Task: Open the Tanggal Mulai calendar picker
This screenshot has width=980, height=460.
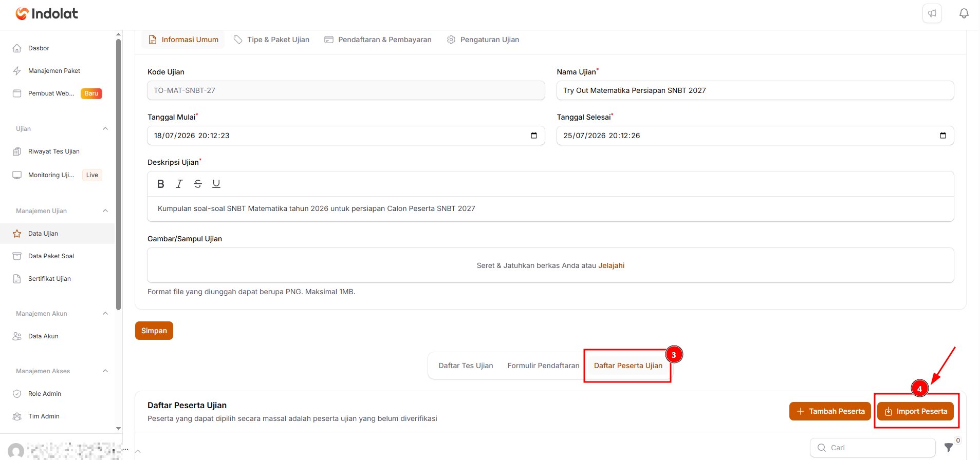Action: tap(534, 136)
